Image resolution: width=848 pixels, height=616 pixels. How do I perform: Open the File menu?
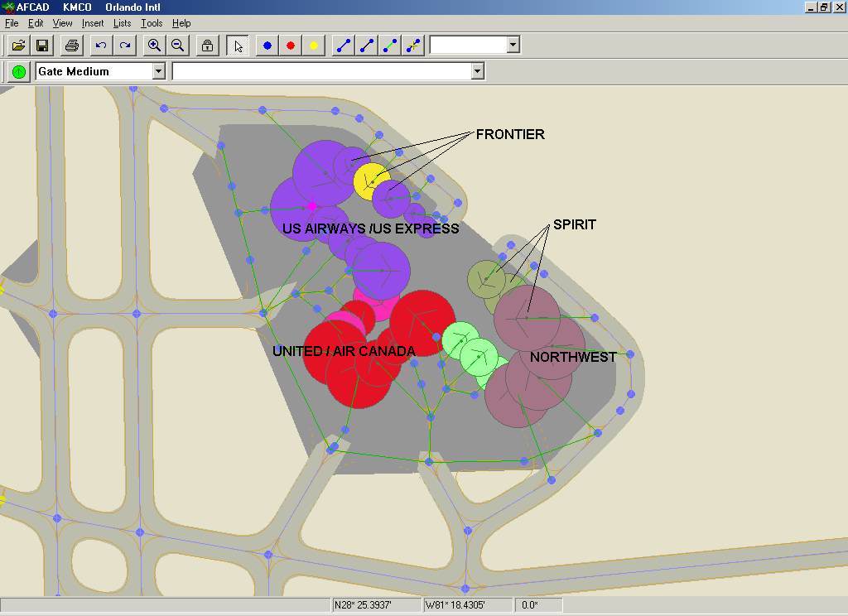(x=12, y=23)
